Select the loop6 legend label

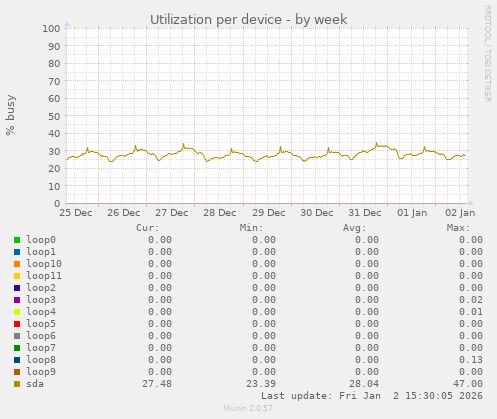(41, 336)
